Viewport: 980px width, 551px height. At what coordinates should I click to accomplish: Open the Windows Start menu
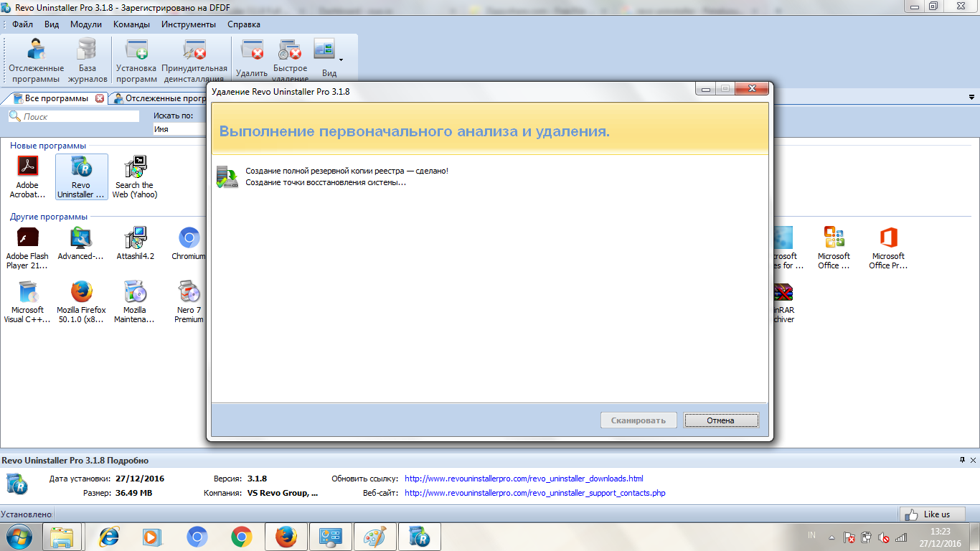click(x=18, y=537)
